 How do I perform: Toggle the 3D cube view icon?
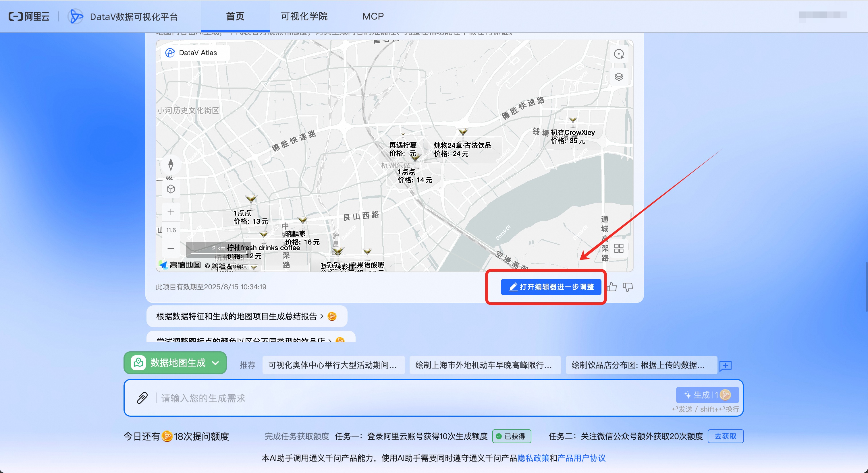(171, 189)
